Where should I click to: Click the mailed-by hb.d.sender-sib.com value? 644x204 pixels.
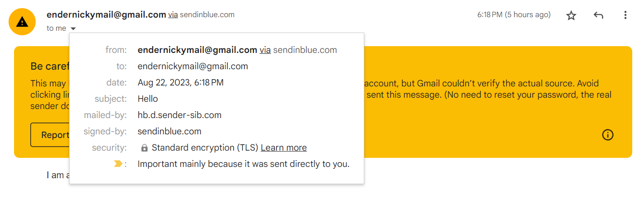179,115
